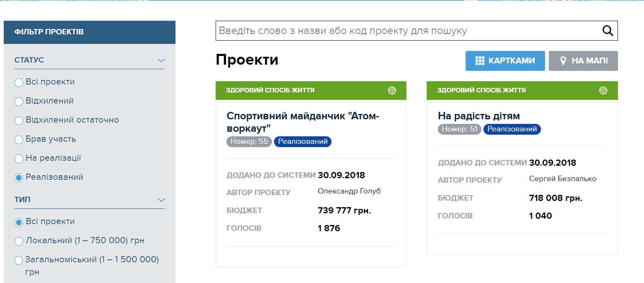
Task: Click the Реалізований badge on Атом-воркаут card
Action: tap(303, 142)
